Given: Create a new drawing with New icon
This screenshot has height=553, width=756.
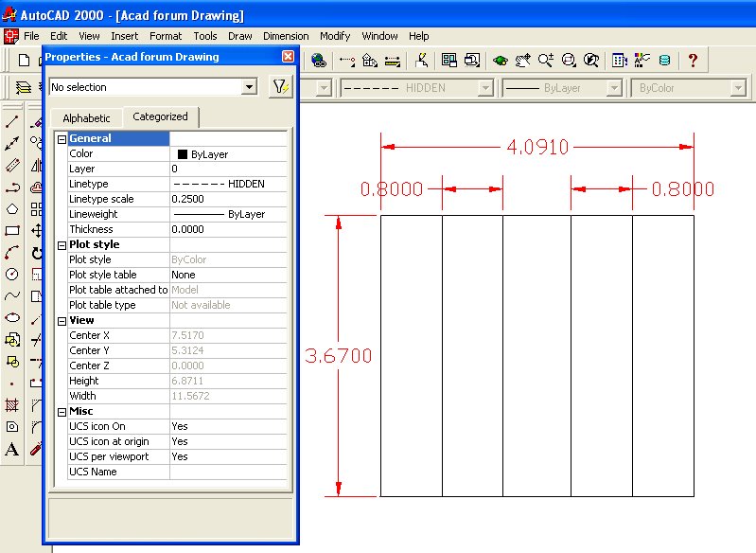Looking at the screenshot, I should click(x=25, y=61).
